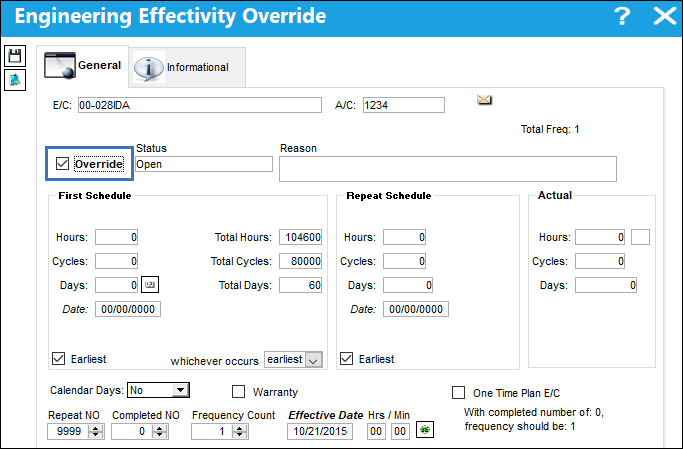Click Total Hours field showing 104600
Viewport: 683px width, 449px height.
tap(301, 237)
